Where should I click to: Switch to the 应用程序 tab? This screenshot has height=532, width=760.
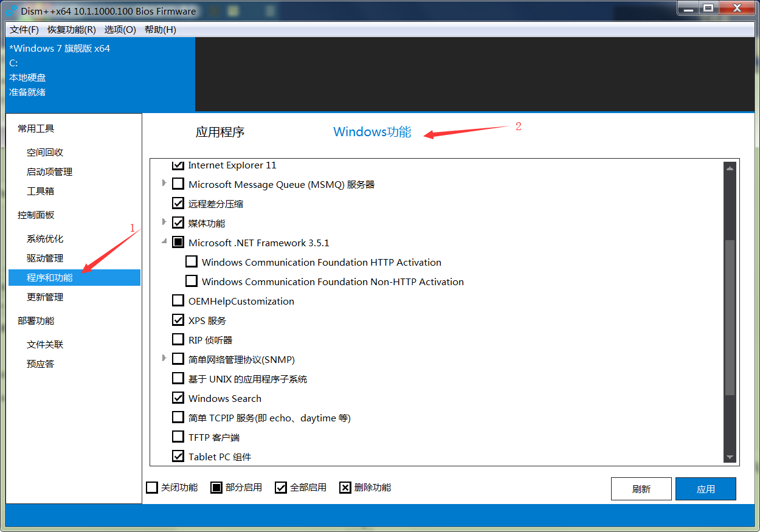[220, 132]
